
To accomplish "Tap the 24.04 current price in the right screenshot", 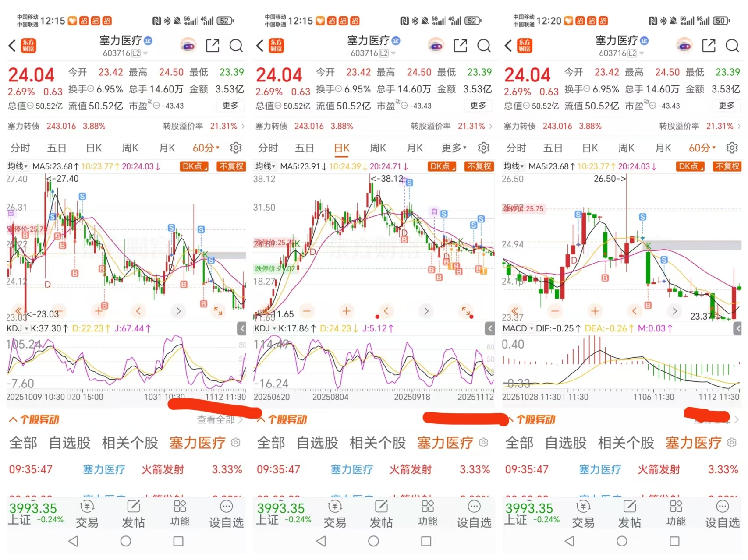I will pyautogui.click(x=527, y=75).
